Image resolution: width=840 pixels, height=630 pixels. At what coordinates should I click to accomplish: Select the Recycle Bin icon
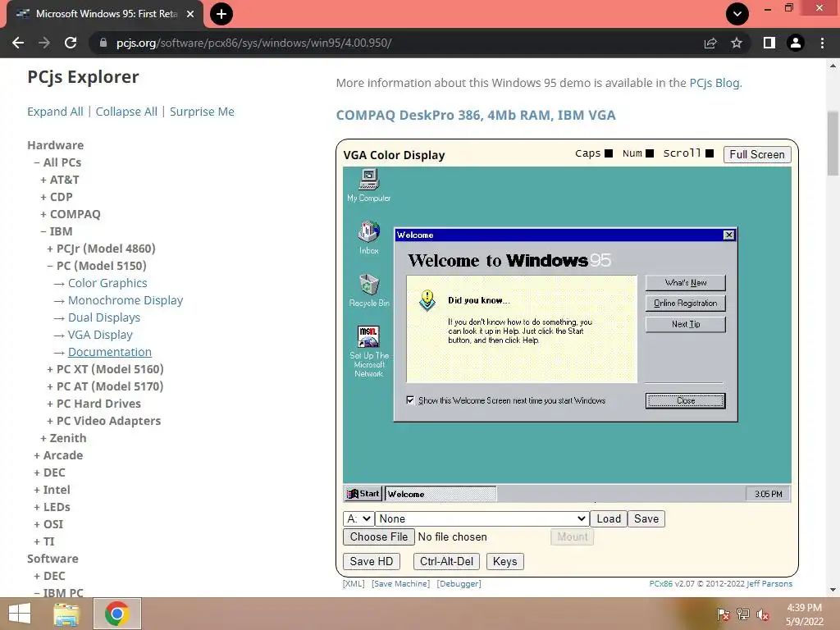tap(369, 290)
